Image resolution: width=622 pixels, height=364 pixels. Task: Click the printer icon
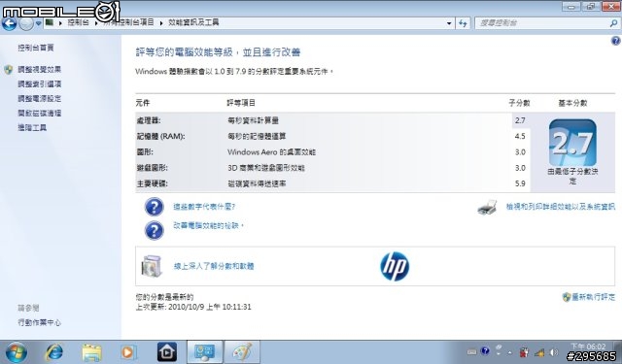tap(487, 207)
